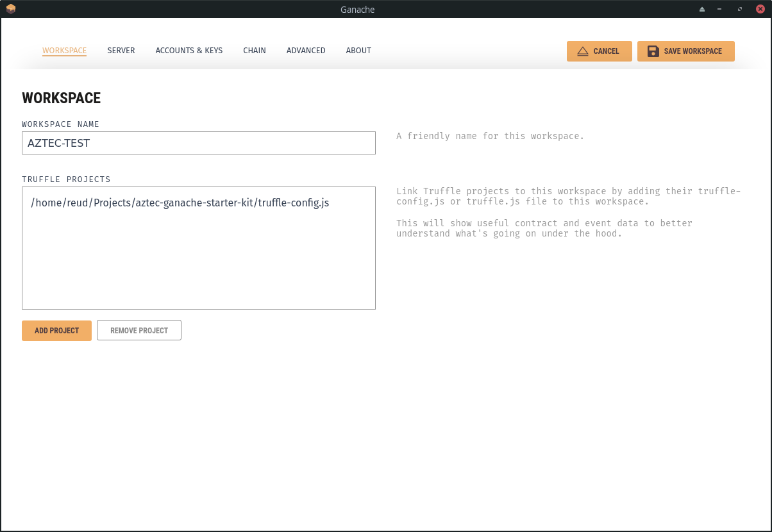Click the WORKSPACE heading
Image resolution: width=772 pixels, height=532 pixels.
tap(62, 98)
